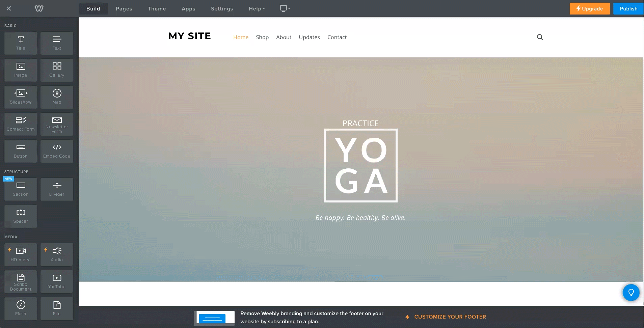Open the About navigation link
The image size is (644, 328).
[284, 37]
